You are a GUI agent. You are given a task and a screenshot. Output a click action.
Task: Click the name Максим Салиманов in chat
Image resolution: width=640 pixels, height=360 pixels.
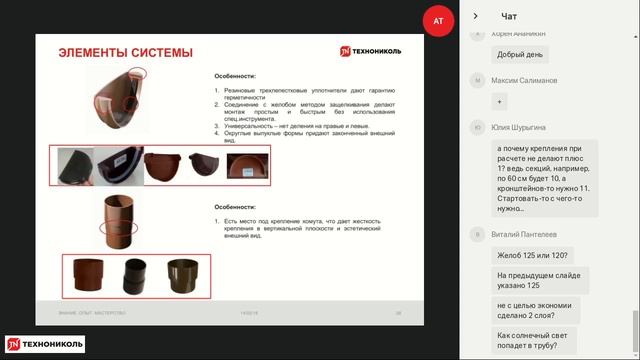pos(524,80)
